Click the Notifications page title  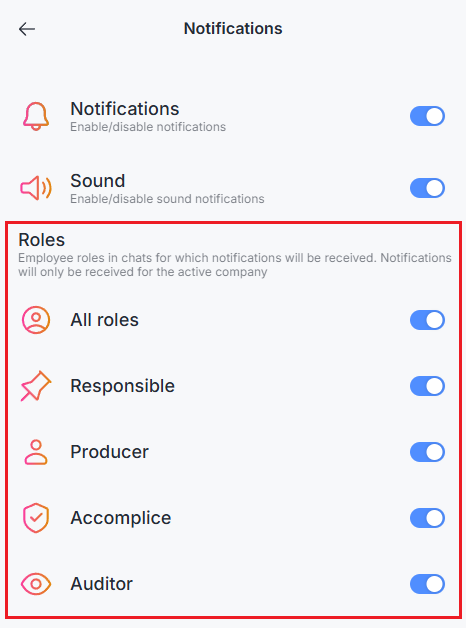[x=233, y=28]
